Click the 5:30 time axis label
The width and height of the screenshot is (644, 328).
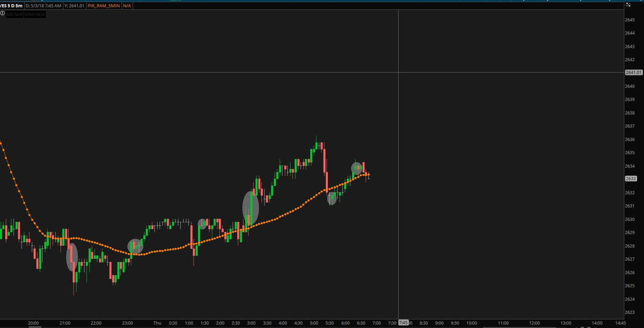[x=330, y=323]
